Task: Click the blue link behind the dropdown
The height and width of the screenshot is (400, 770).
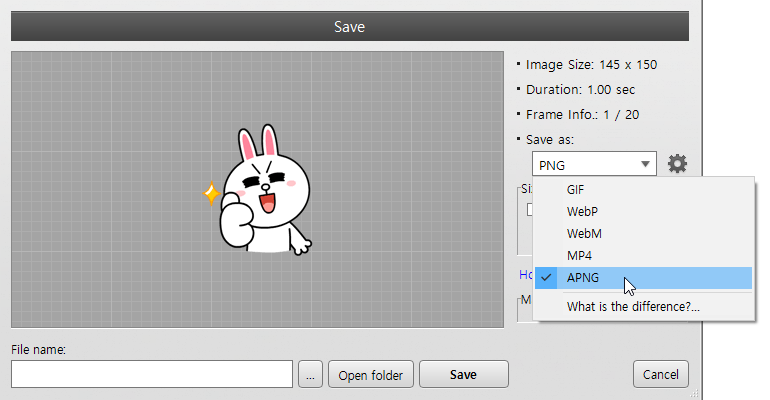Action: 525,274
